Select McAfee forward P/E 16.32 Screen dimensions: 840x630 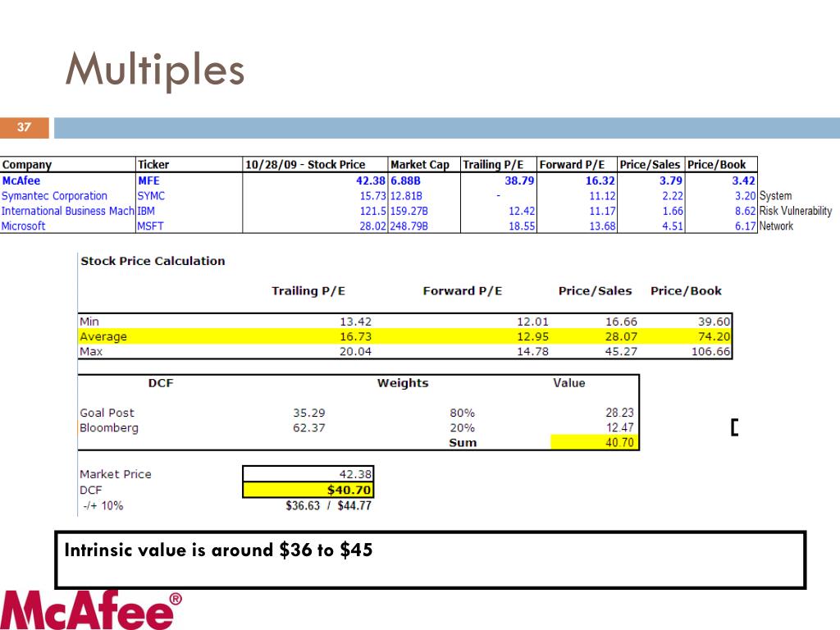click(x=600, y=180)
